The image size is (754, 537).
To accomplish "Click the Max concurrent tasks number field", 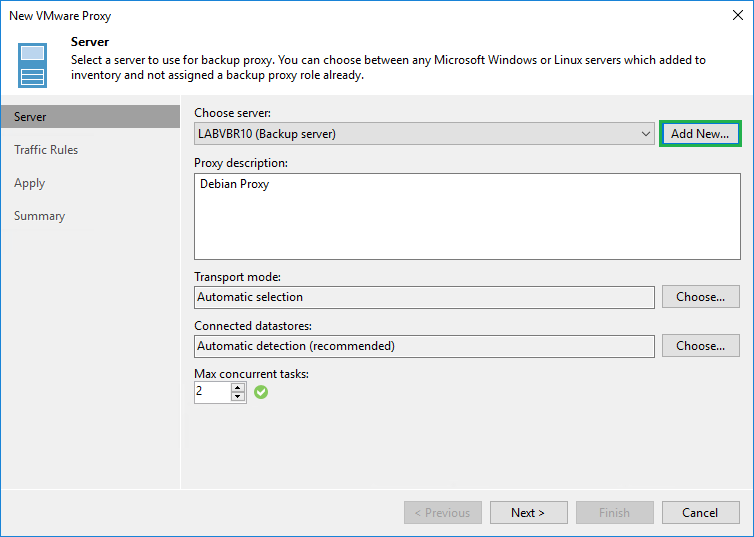I will 211,392.
